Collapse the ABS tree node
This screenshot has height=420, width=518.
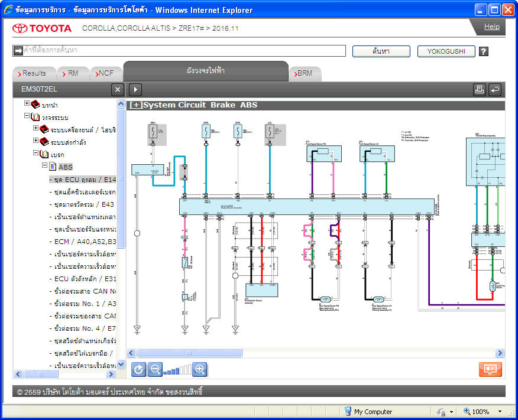44,165
